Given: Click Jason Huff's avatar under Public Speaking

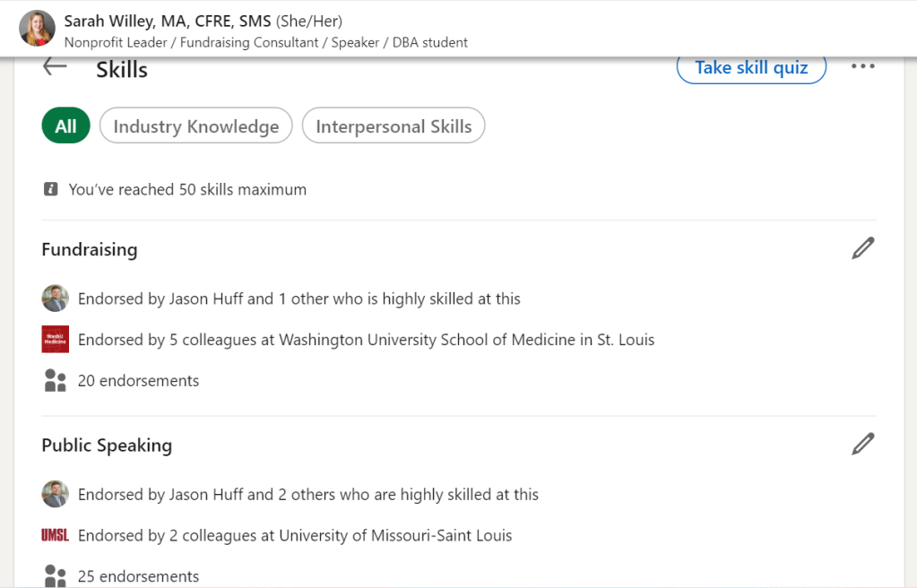Looking at the screenshot, I should point(56,494).
